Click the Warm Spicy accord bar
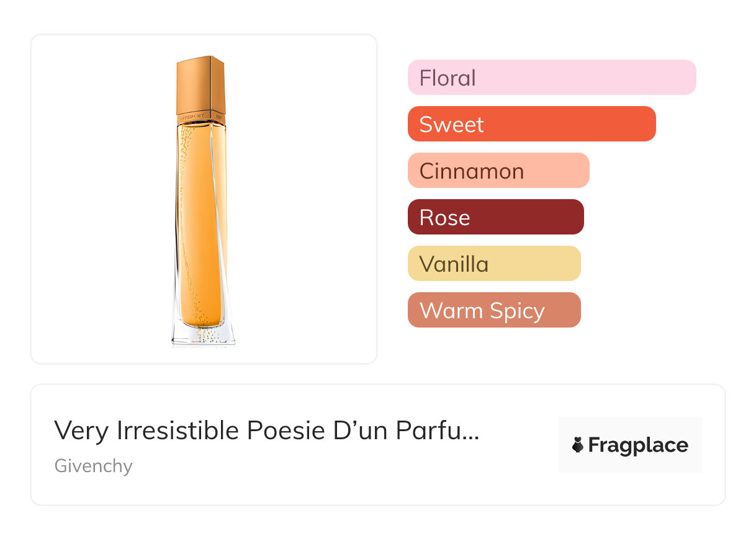The width and height of the screenshot is (756, 536). click(x=493, y=310)
